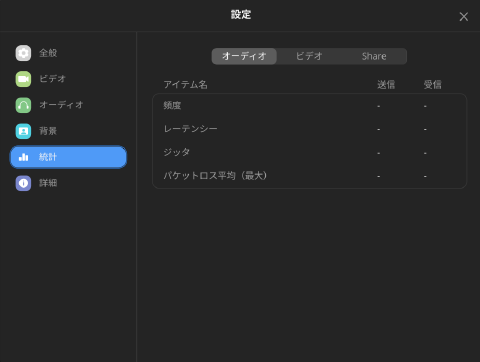Open the 全般 settings section
The image size is (480, 362).
[x=68, y=53]
